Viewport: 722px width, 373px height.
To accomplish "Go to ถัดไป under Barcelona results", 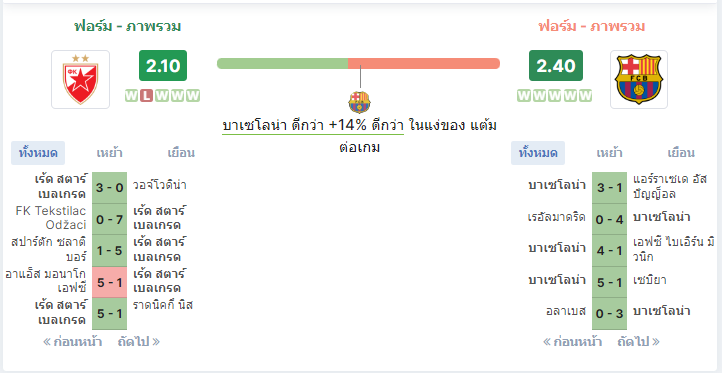I will (639, 342).
